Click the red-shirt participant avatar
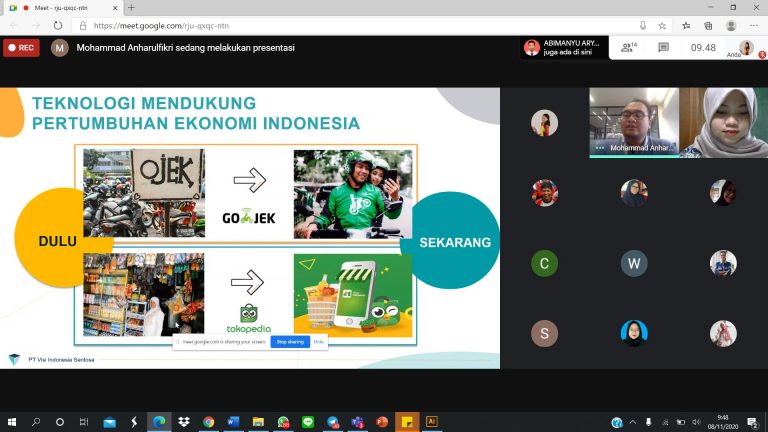Viewport: 768px width, 432px height. pos(544,192)
